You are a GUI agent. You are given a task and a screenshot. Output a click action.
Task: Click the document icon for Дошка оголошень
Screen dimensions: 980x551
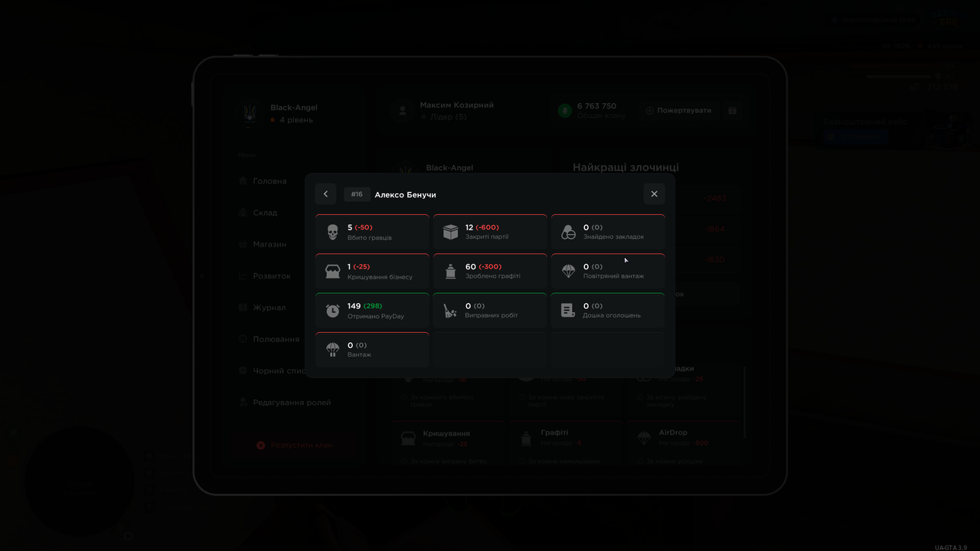click(568, 310)
